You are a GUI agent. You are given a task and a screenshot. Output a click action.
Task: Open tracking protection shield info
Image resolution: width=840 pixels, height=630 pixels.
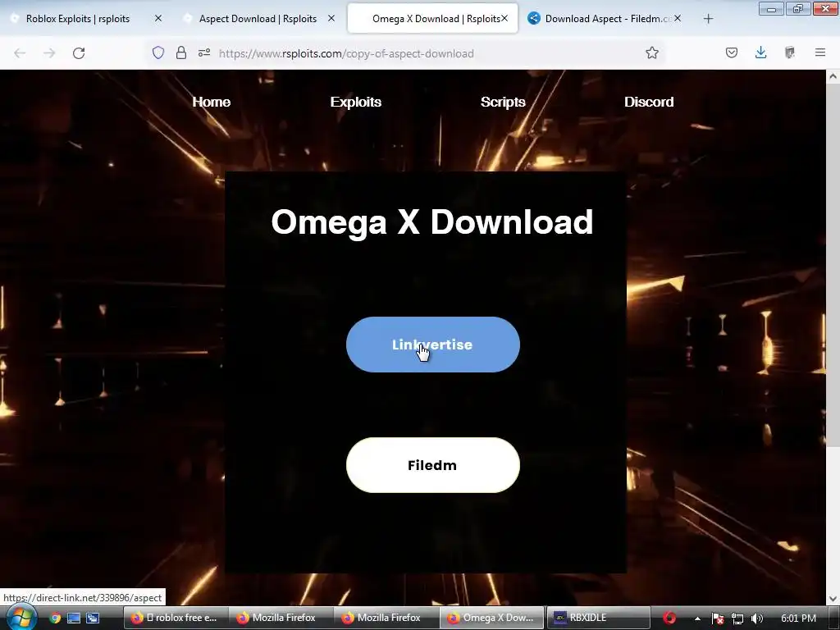click(x=158, y=52)
